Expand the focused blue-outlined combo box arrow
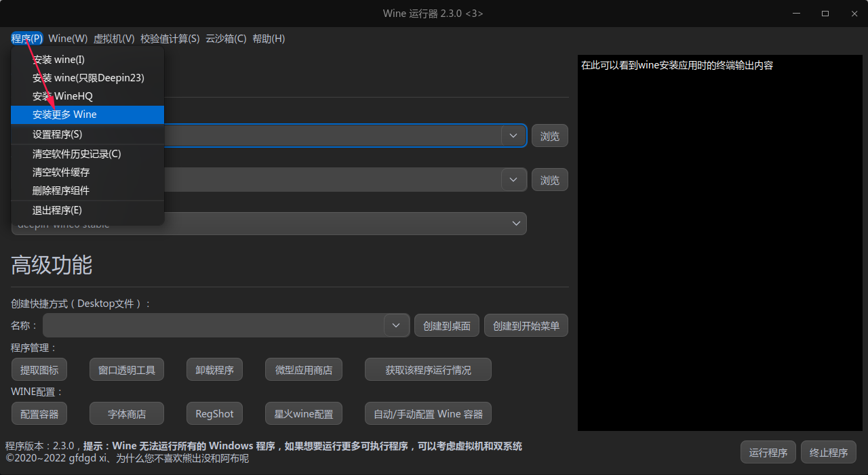This screenshot has height=475, width=868. click(513, 136)
